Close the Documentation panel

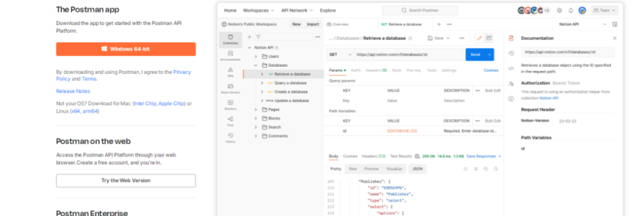click(x=615, y=38)
